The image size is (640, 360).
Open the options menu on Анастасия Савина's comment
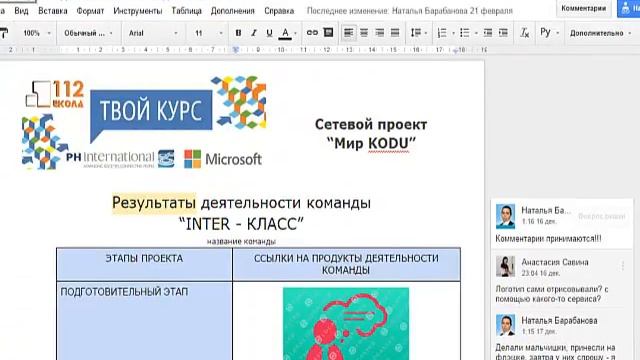point(623,266)
